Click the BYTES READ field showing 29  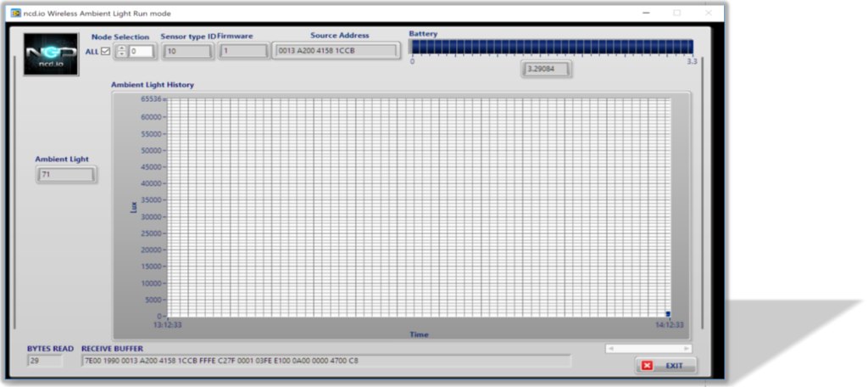click(44, 361)
